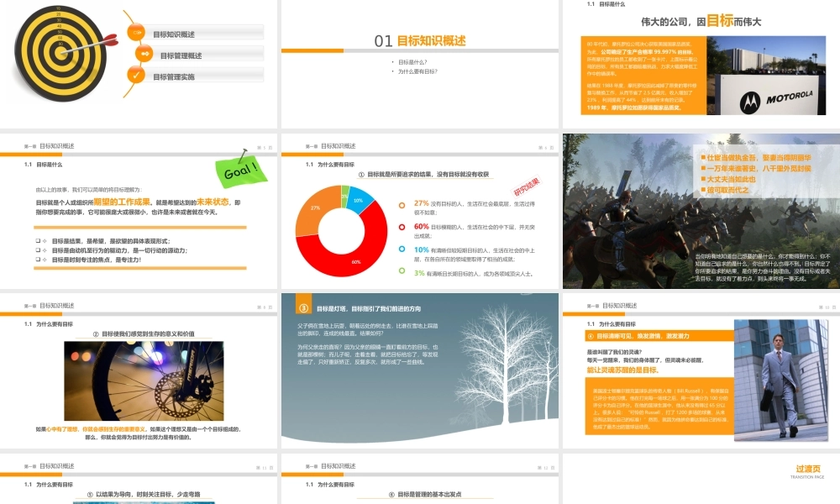Click the circled number 3 icon
The width and height of the screenshot is (840, 504).
(x=305, y=308)
